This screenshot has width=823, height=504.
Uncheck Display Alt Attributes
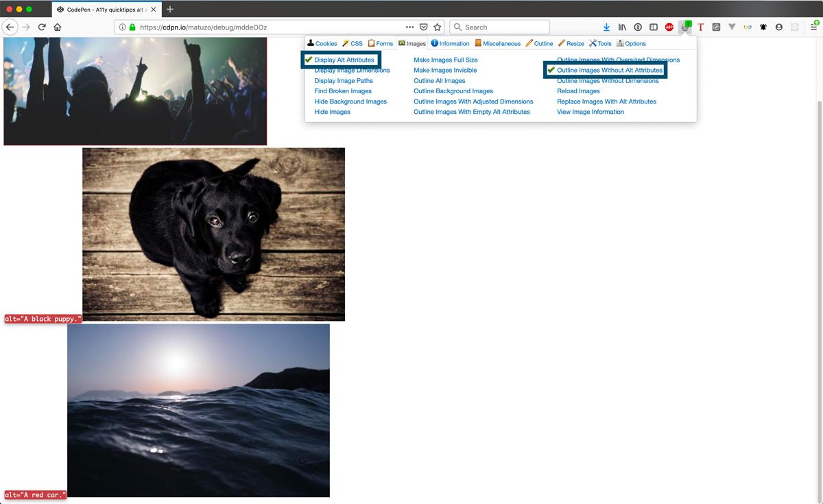(x=344, y=60)
